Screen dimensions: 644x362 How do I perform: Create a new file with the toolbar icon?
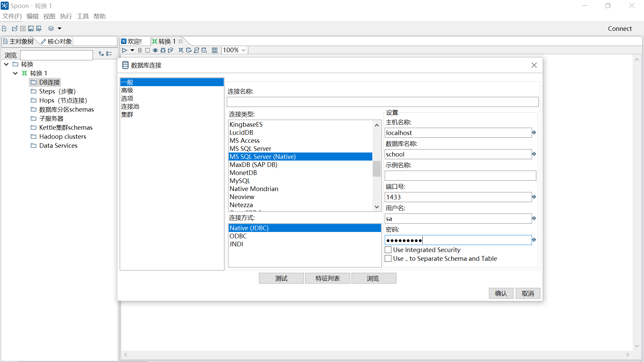4,28
